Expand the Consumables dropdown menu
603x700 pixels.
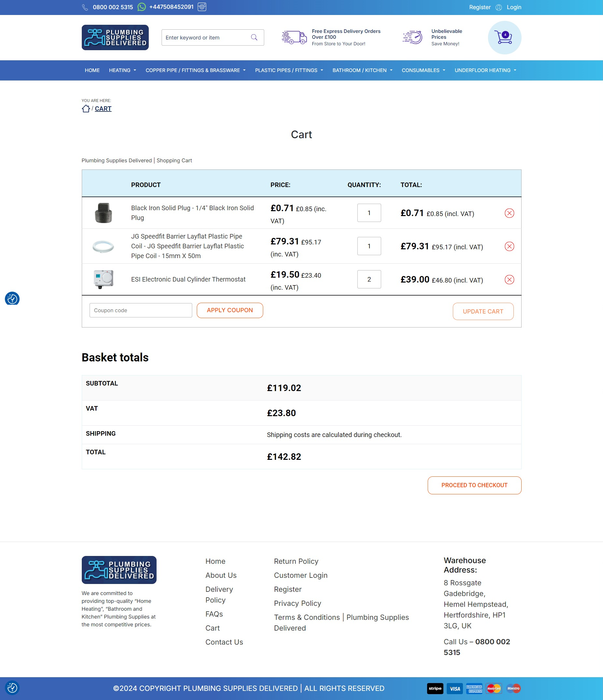pyautogui.click(x=423, y=70)
